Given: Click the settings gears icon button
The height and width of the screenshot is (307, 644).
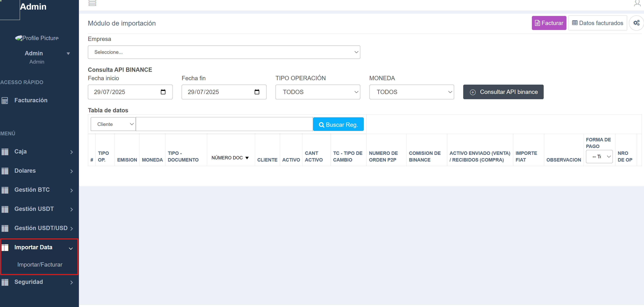Looking at the screenshot, I should click(636, 23).
